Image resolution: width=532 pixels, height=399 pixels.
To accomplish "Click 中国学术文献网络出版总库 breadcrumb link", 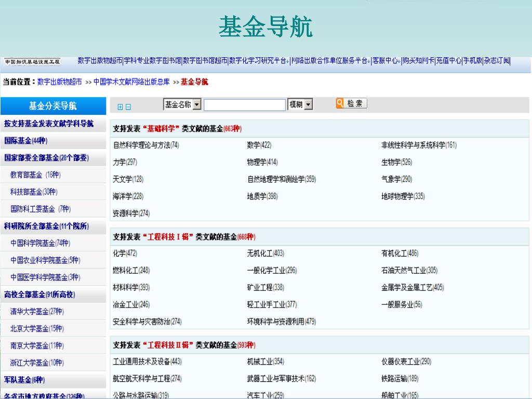I will 131,82.
